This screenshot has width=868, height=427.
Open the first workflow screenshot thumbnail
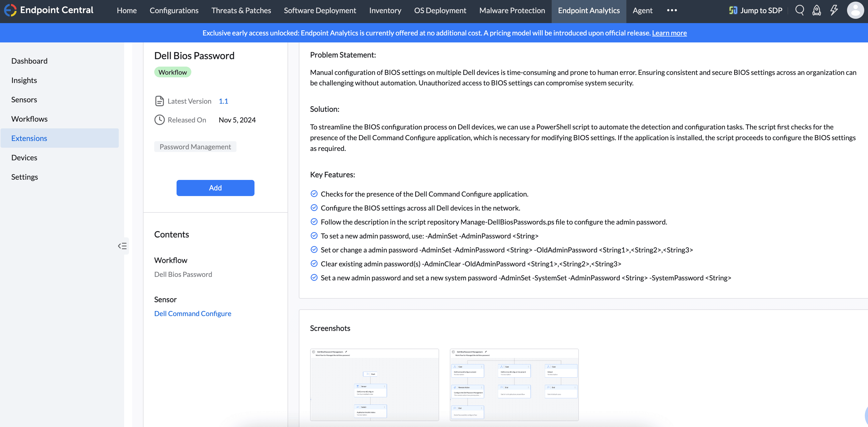tap(374, 385)
